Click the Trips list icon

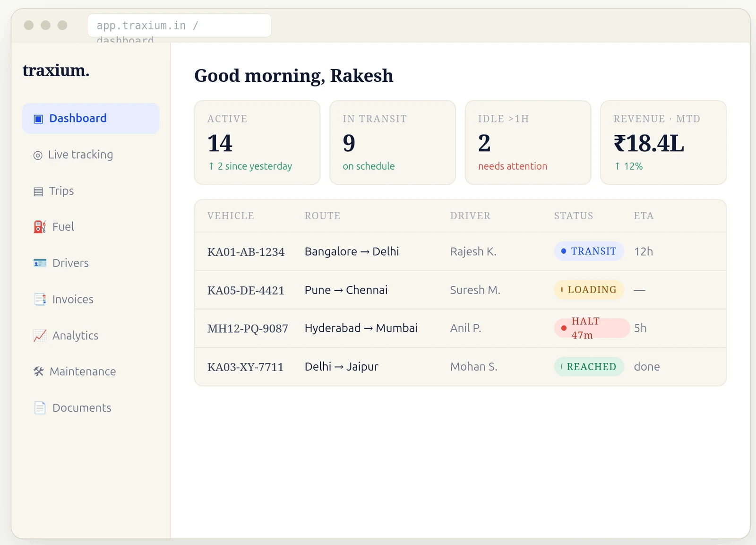pos(38,191)
